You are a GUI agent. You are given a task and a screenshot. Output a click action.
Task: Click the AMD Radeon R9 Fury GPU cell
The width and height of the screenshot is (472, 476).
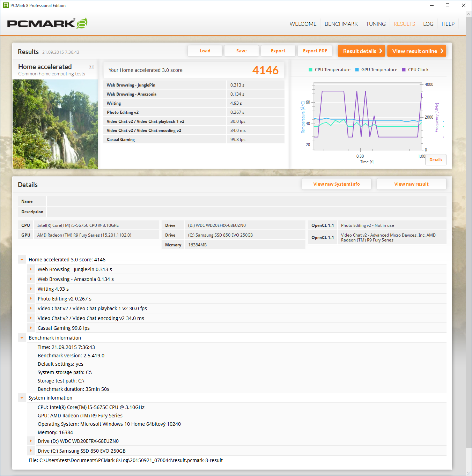(96, 235)
